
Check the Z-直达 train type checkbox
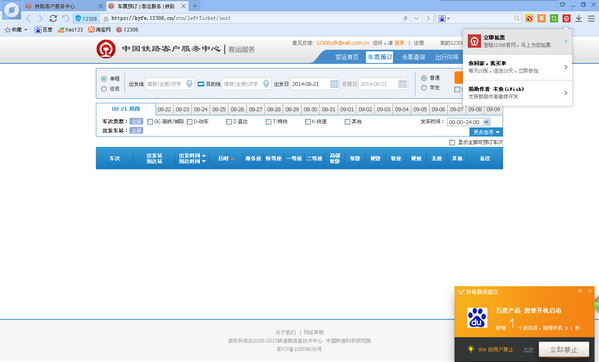pos(229,122)
